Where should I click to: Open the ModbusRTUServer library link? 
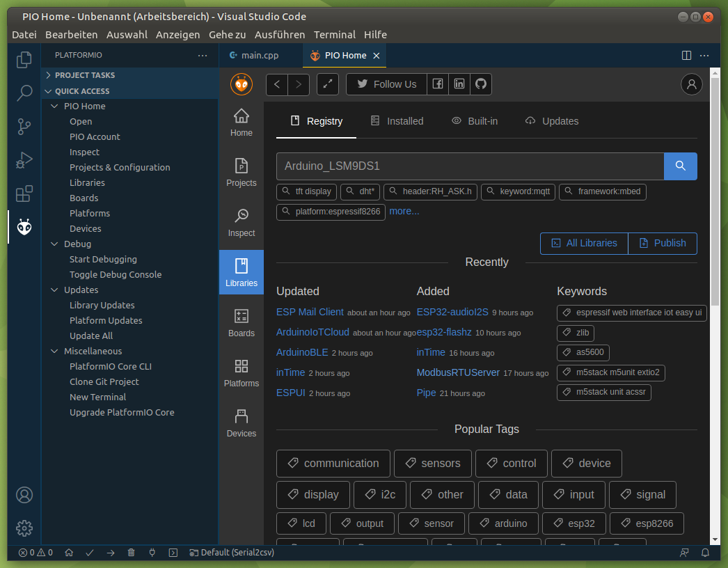458,372
